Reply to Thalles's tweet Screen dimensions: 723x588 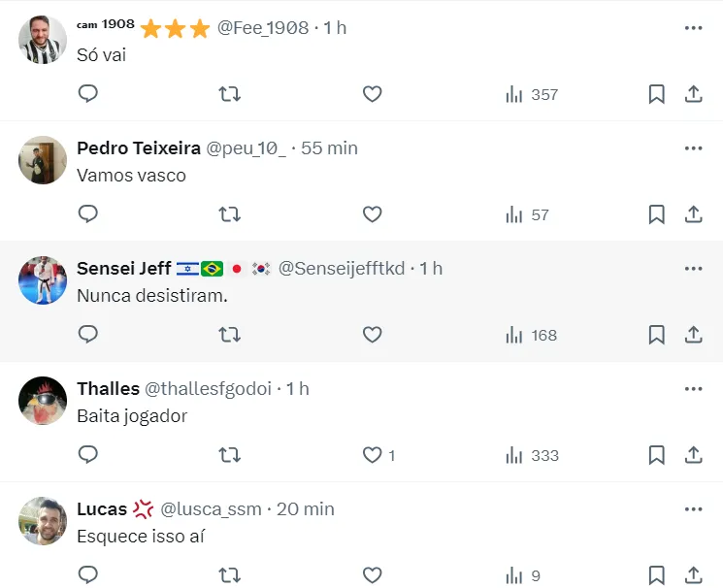click(x=88, y=455)
